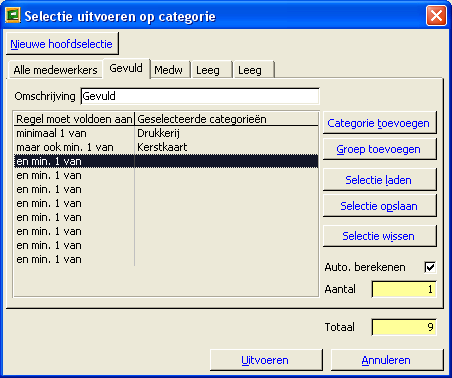Click the Omschrijving label
The image size is (452, 378).
[45, 96]
